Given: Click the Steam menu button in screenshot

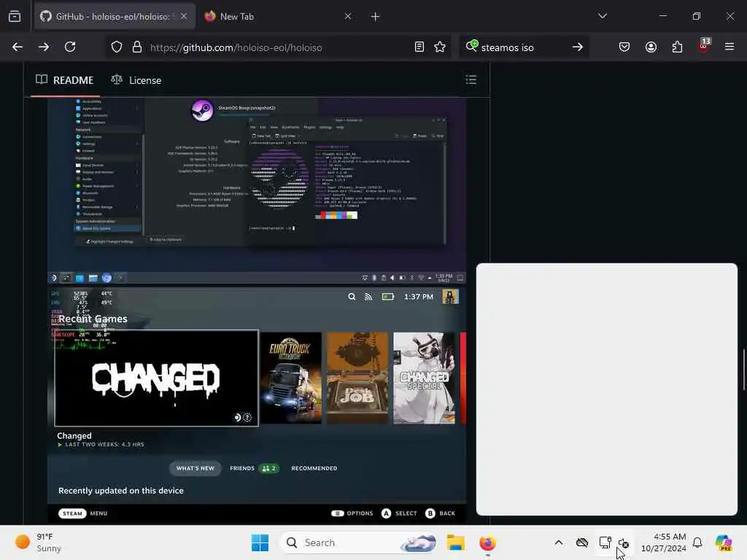Looking at the screenshot, I should pos(72,513).
